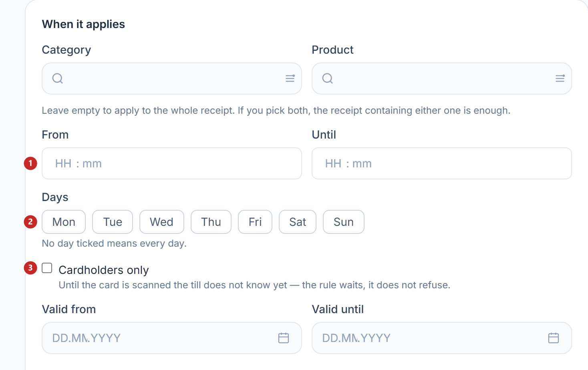
Task: Click the 'Days' label
Action: click(x=55, y=197)
